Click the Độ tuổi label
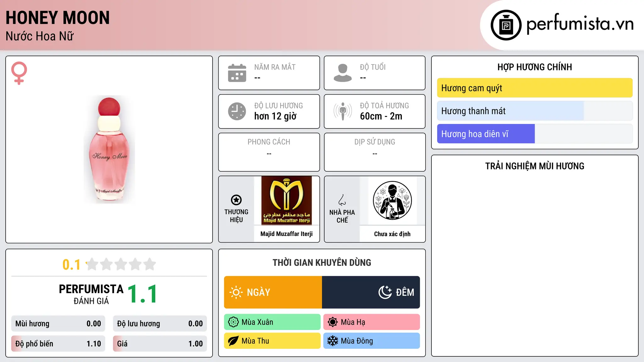This screenshot has height=362, width=644. [x=373, y=67]
